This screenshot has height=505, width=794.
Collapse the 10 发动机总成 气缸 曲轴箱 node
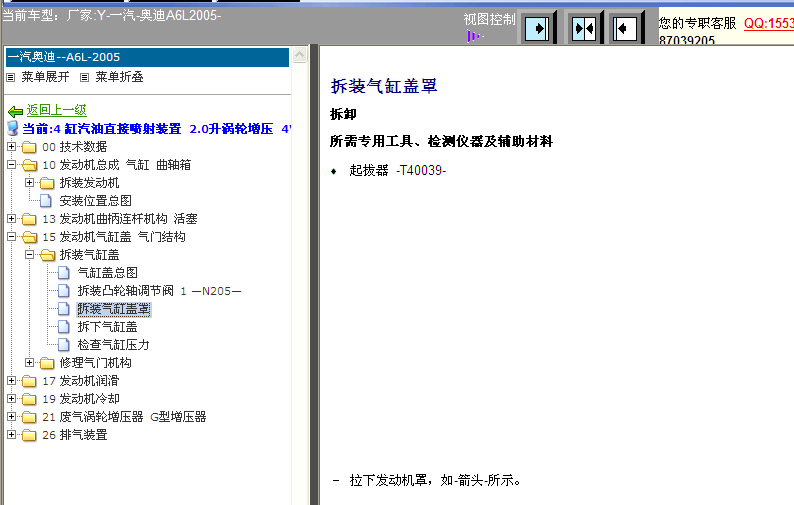click(11, 165)
